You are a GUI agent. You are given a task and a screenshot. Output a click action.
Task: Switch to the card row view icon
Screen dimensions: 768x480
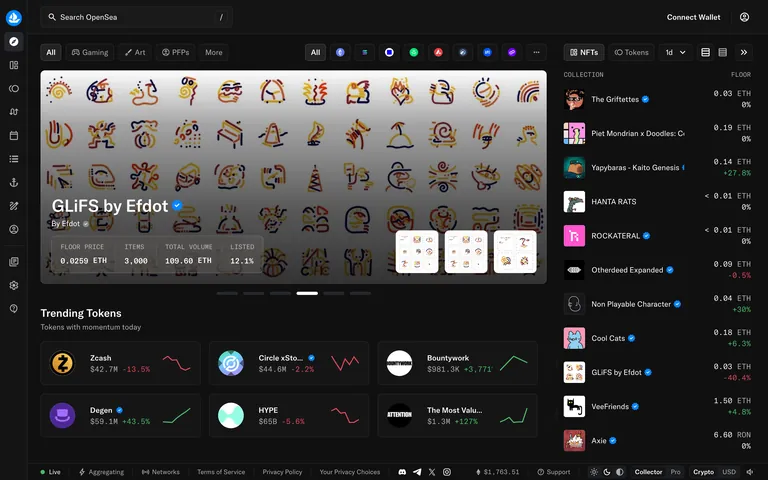click(x=705, y=52)
